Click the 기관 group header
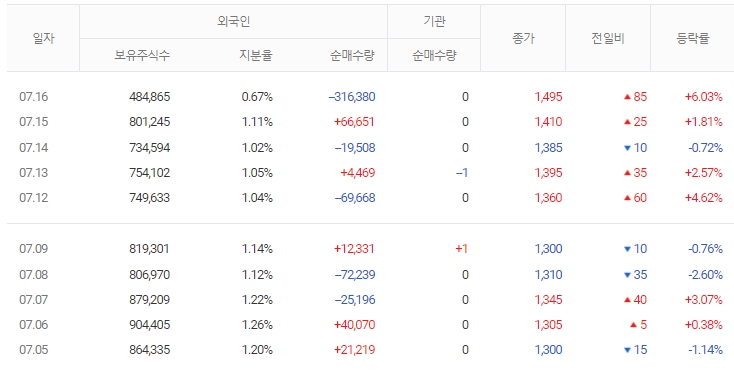 [434, 22]
